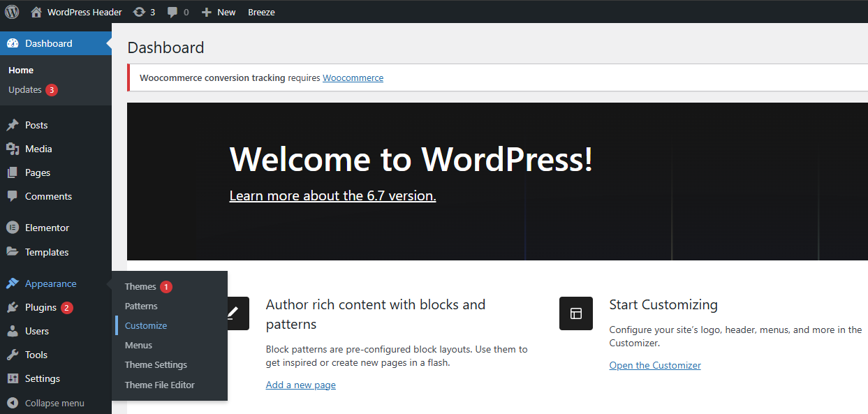Open the Pages menu label
This screenshot has height=414, width=868.
(x=38, y=172)
